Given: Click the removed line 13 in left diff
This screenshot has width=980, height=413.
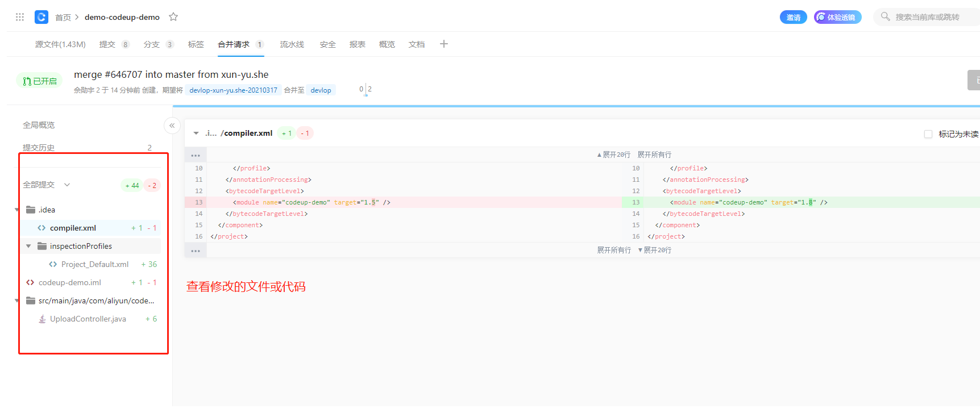Looking at the screenshot, I should (403, 202).
